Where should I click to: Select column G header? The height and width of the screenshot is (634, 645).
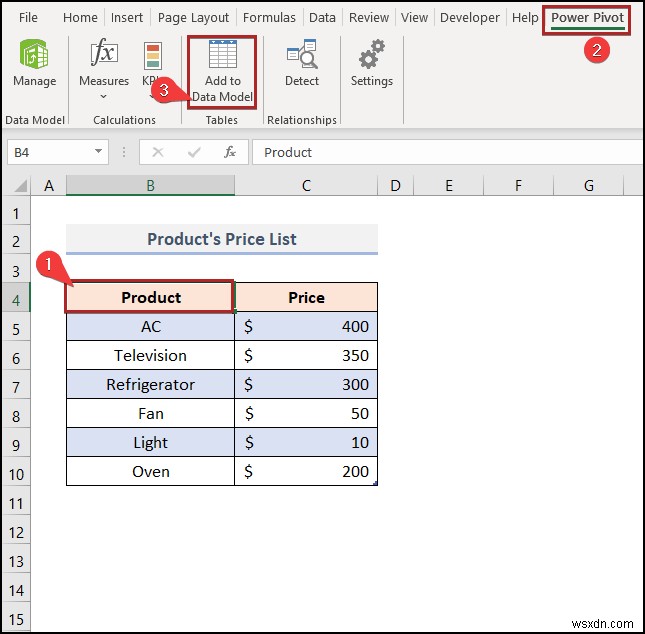pyautogui.click(x=589, y=186)
